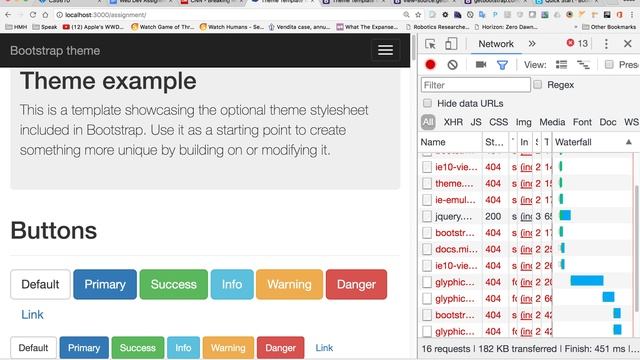This screenshot has width=640, height=360.
Task: Open the Horizon: Zero Dawn bookmark
Action: click(506, 27)
